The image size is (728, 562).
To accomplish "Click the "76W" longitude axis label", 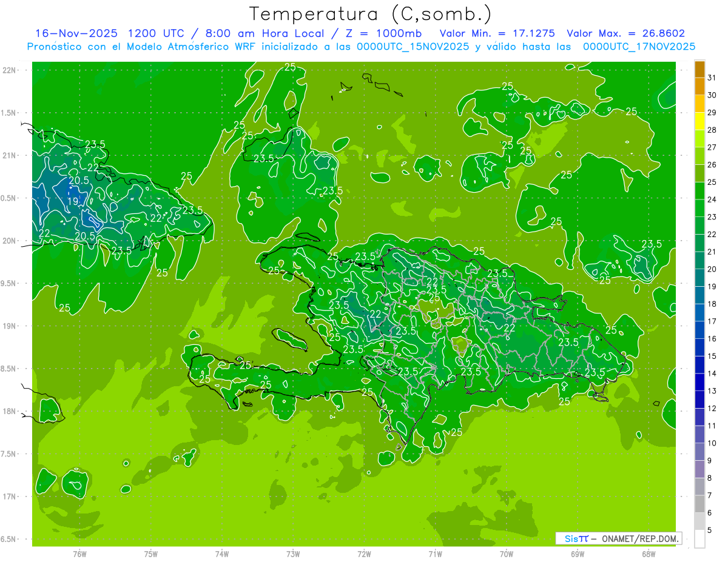I will pos(79,554).
